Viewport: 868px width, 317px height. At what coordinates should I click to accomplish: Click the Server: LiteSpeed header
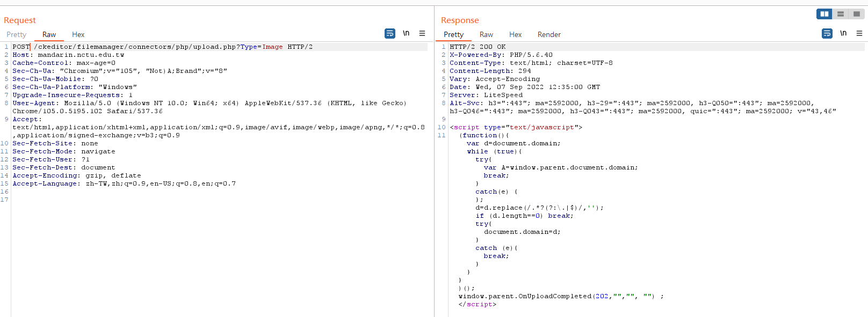point(486,95)
